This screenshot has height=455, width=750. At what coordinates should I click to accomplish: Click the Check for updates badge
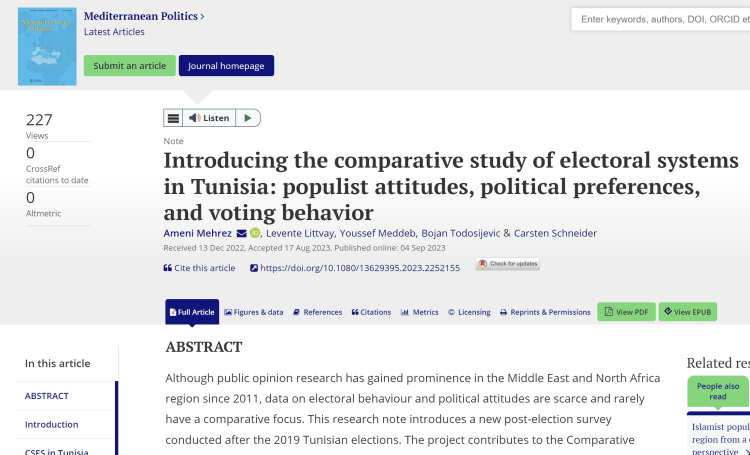point(507,264)
